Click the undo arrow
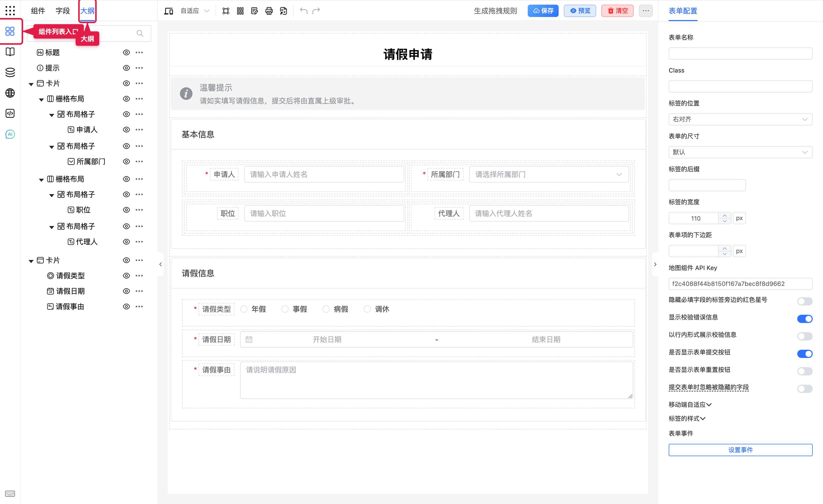823x504 pixels. [303, 11]
